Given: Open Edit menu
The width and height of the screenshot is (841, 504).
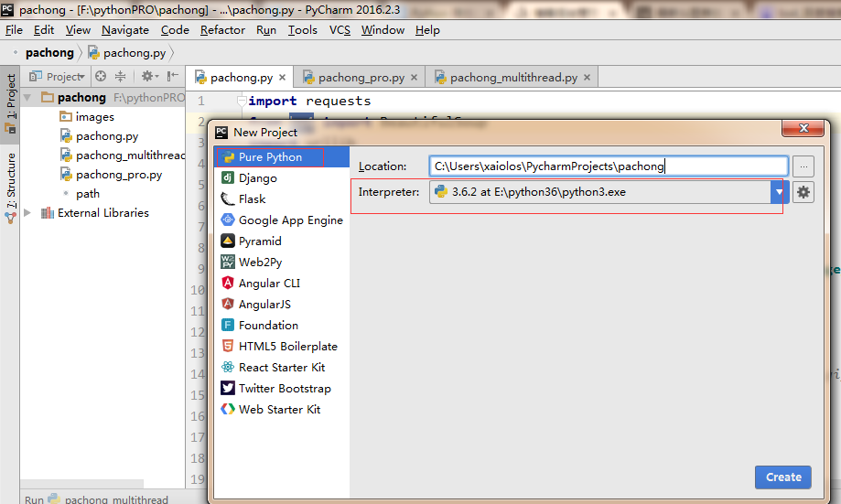Looking at the screenshot, I should (44, 30).
